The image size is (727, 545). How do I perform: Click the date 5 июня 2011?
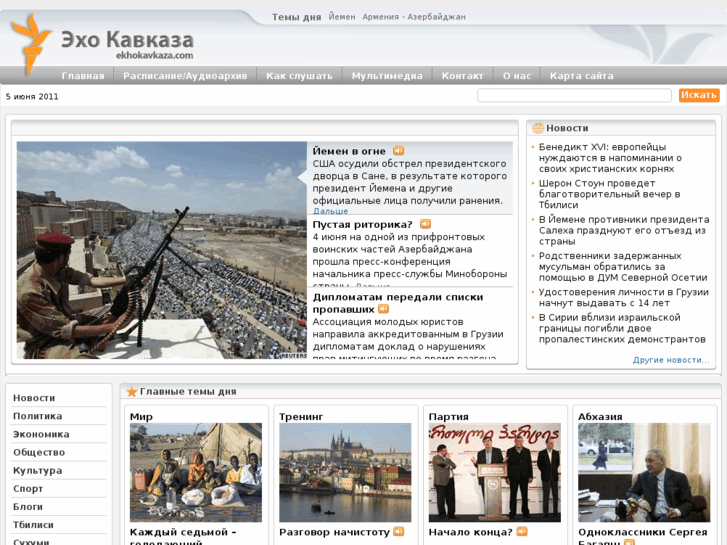point(32,96)
